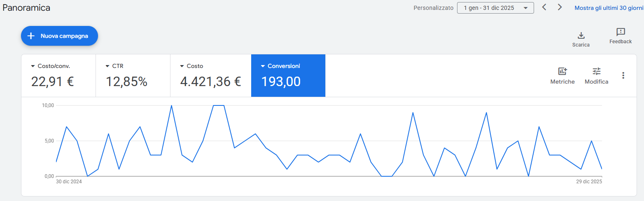Click the Scarica download icon

click(581, 35)
